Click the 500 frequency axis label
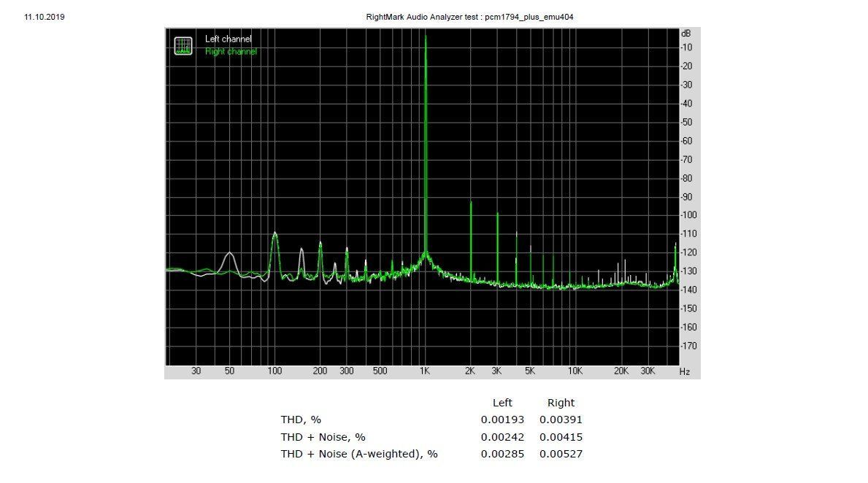Image resolution: width=868 pixels, height=483 pixels. pos(380,371)
